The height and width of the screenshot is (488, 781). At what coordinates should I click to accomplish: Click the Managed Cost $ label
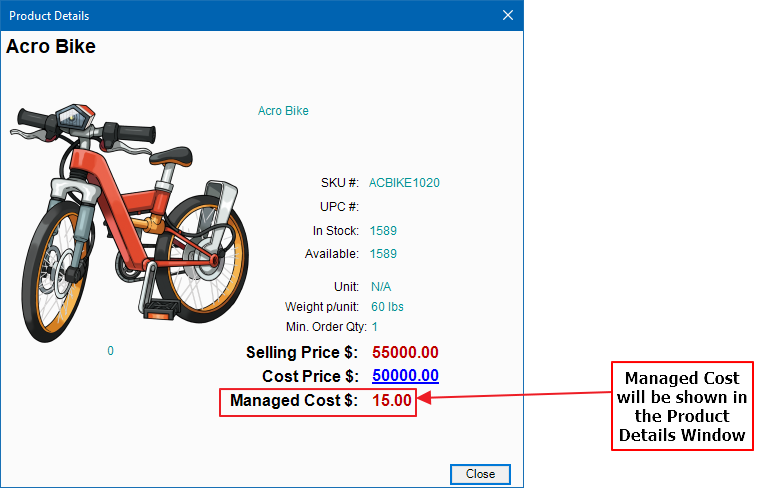(293, 401)
